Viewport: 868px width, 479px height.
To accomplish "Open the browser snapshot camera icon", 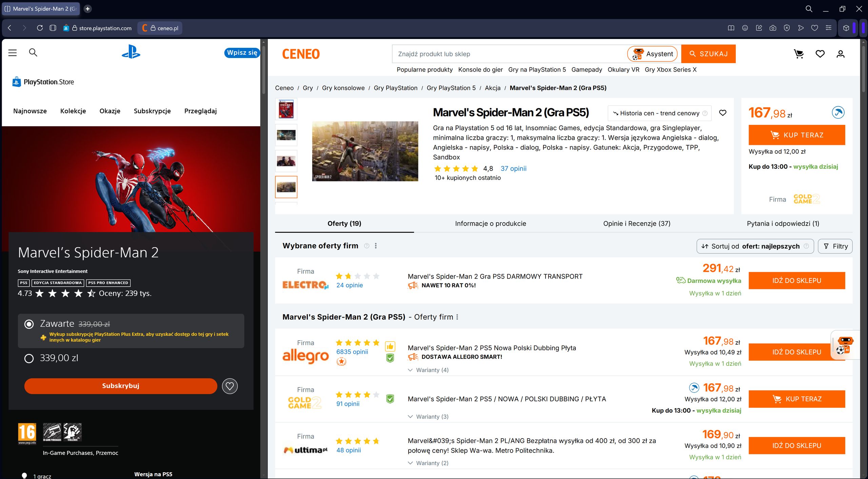I will pos(773,28).
